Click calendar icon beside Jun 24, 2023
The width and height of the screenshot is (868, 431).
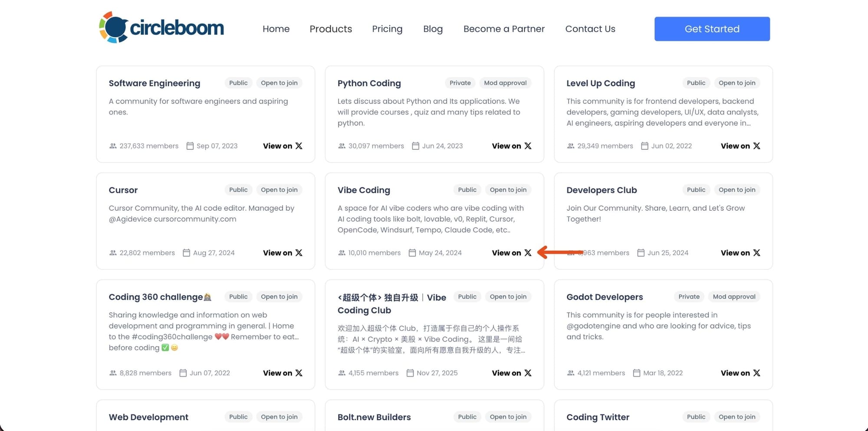415,146
